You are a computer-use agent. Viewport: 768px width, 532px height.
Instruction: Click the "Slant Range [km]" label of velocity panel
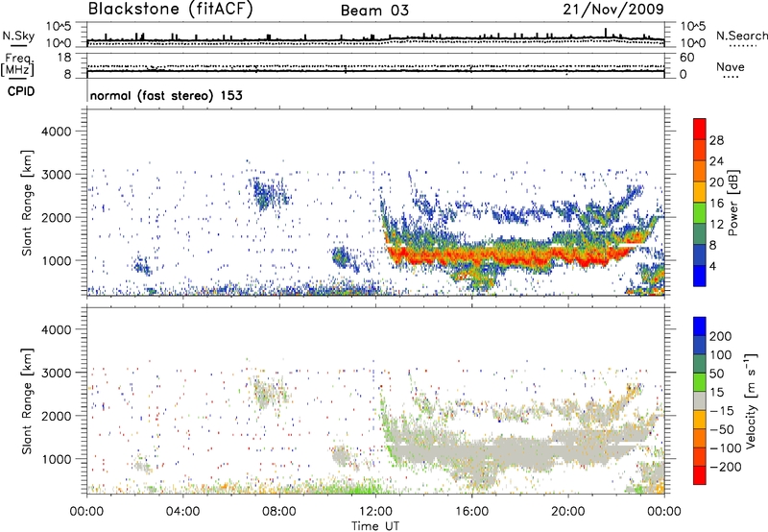(x=27, y=401)
